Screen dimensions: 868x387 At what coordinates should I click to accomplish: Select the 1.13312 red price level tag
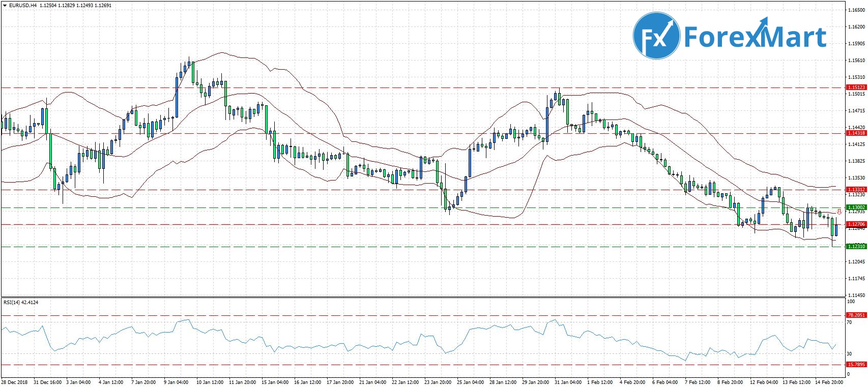coord(856,190)
